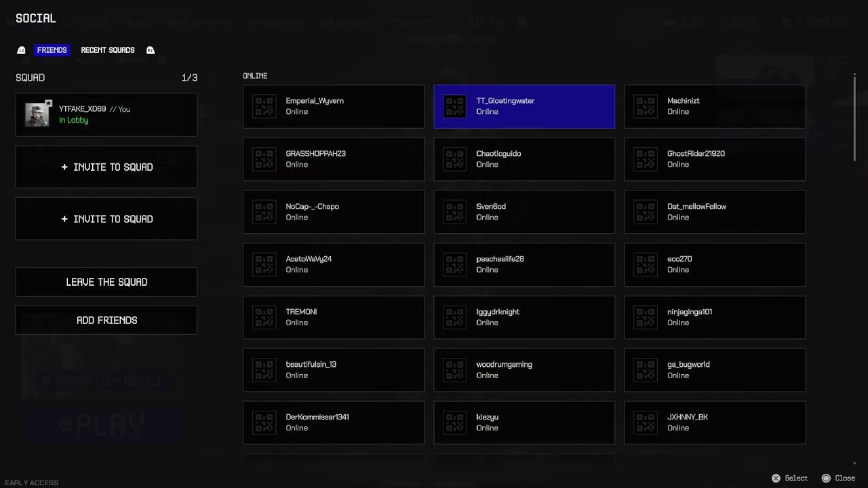Screen dimensions: 868x488
Task: Open the Friends tab
Action: 52,50
